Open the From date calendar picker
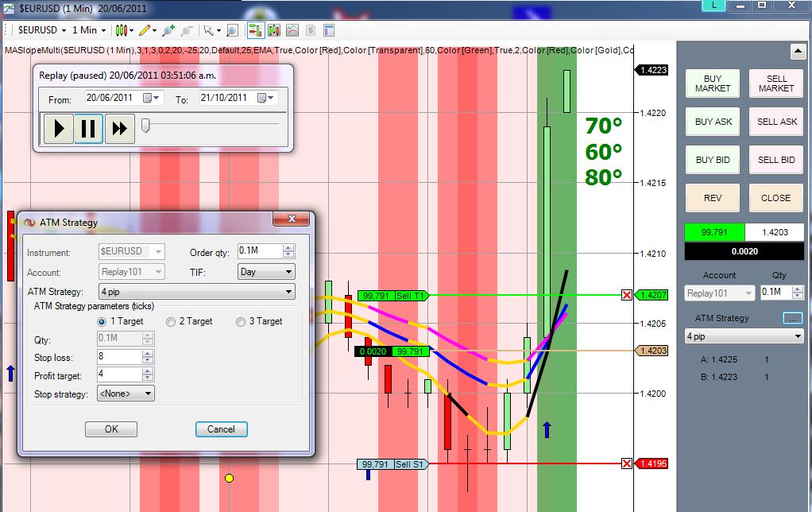 pos(151,98)
